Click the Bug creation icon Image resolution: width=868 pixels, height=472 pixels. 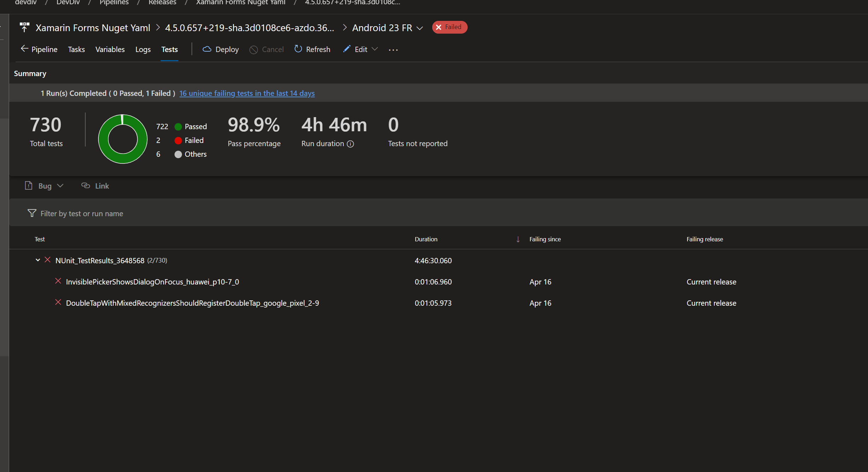(29, 185)
